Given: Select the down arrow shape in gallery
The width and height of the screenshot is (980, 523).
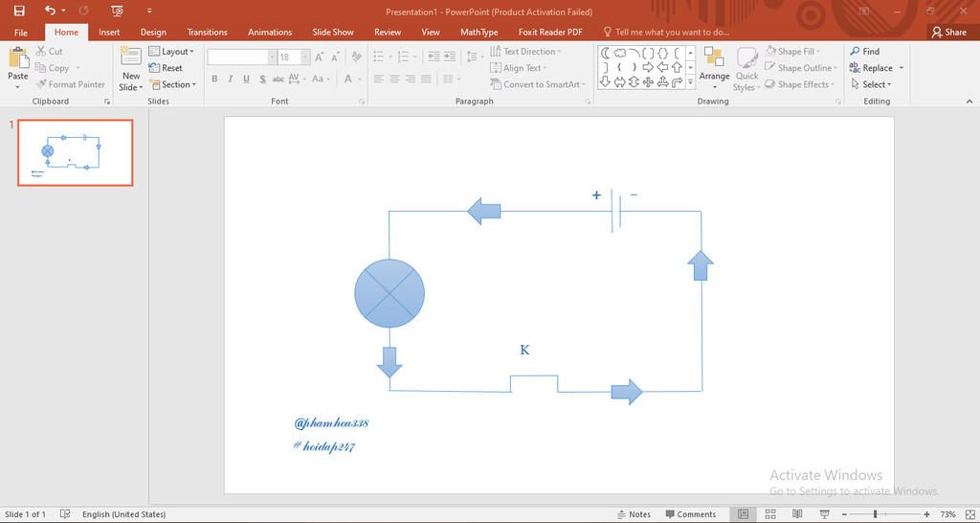Looking at the screenshot, I should click(x=605, y=82).
